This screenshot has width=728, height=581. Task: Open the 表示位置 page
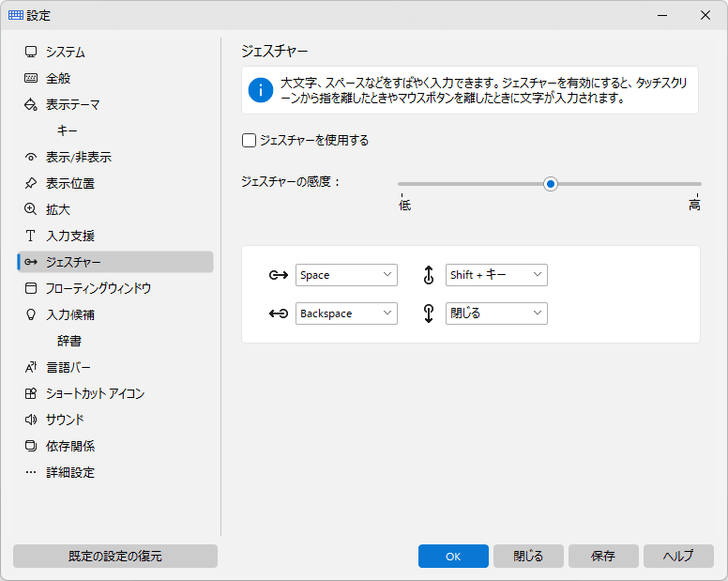tap(115, 183)
